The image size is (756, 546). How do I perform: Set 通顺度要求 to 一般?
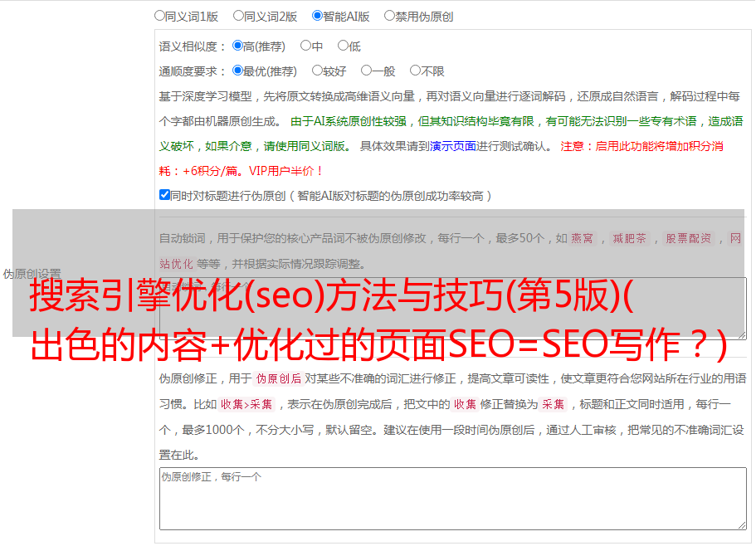[x=367, y=71]
